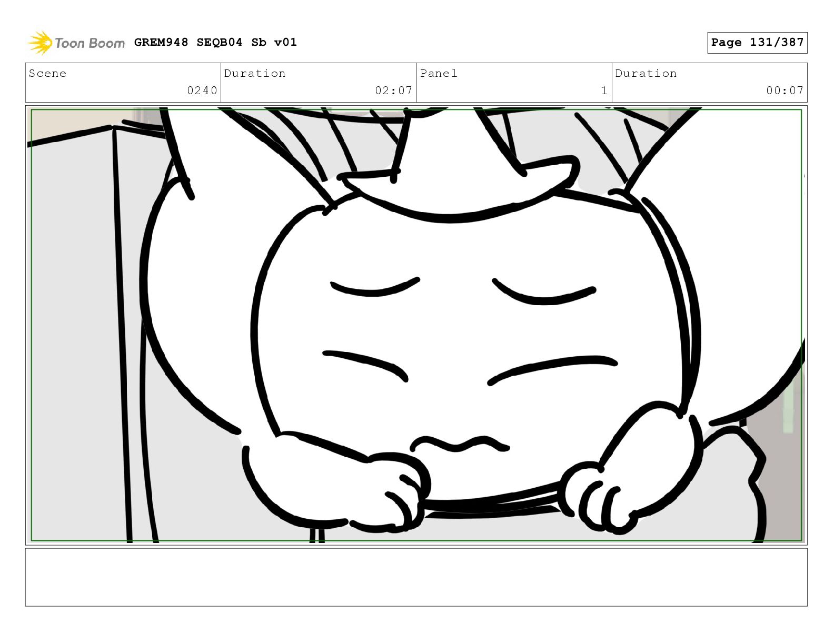Select the scene number 0240

click(x=202, y=90)
